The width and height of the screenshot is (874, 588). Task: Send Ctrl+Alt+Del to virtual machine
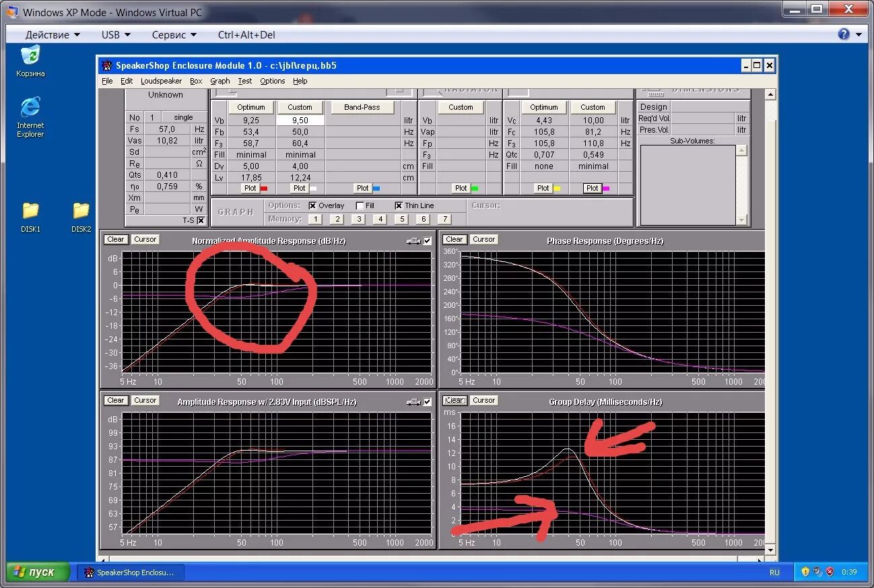point(246,34)
